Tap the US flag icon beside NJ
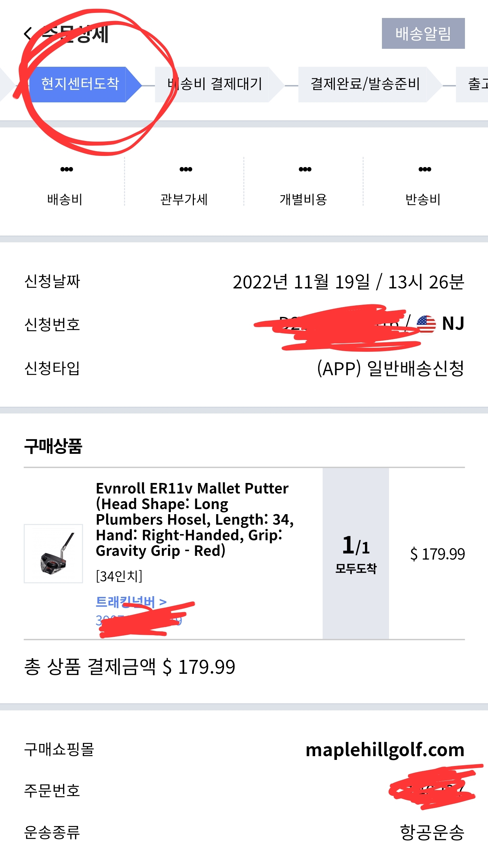488x868 pixels. 426,324
